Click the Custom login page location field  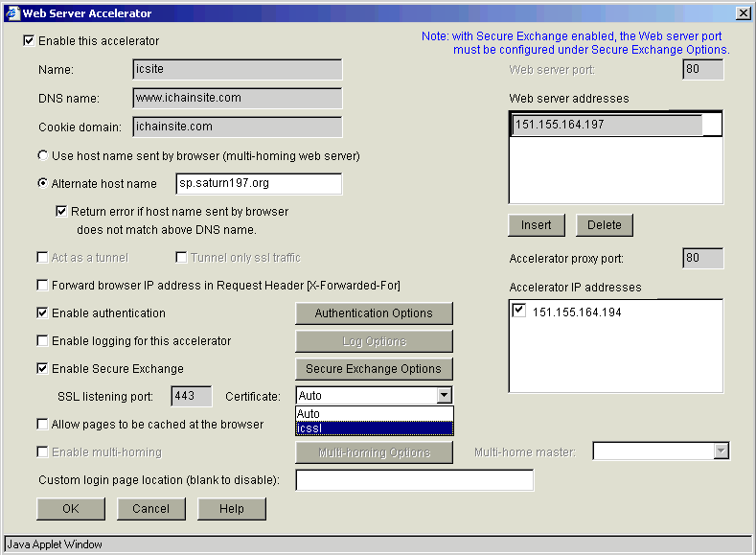click(x=415, y=480)
